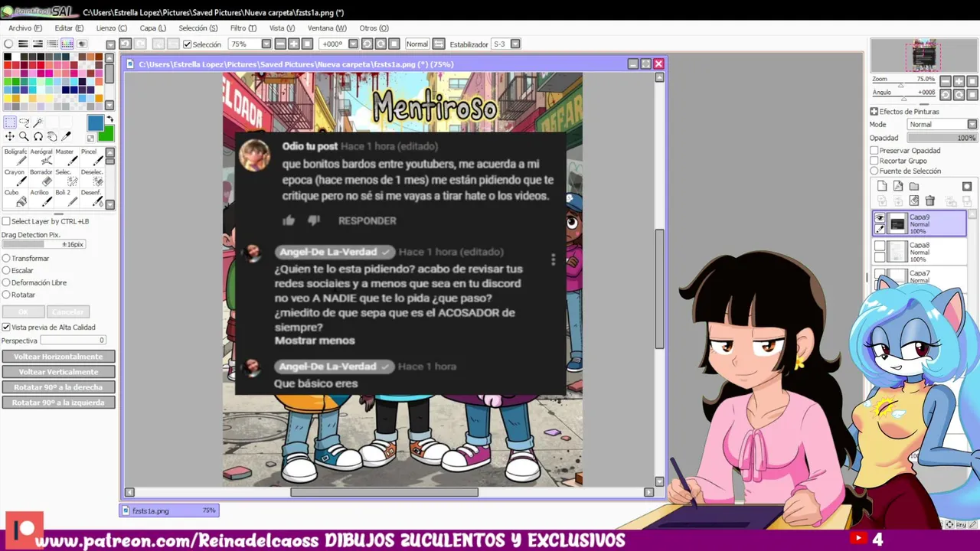Choose the Cubo bucket fill tool
Viewport: 980px width, 551px height.
coord(15,197)
